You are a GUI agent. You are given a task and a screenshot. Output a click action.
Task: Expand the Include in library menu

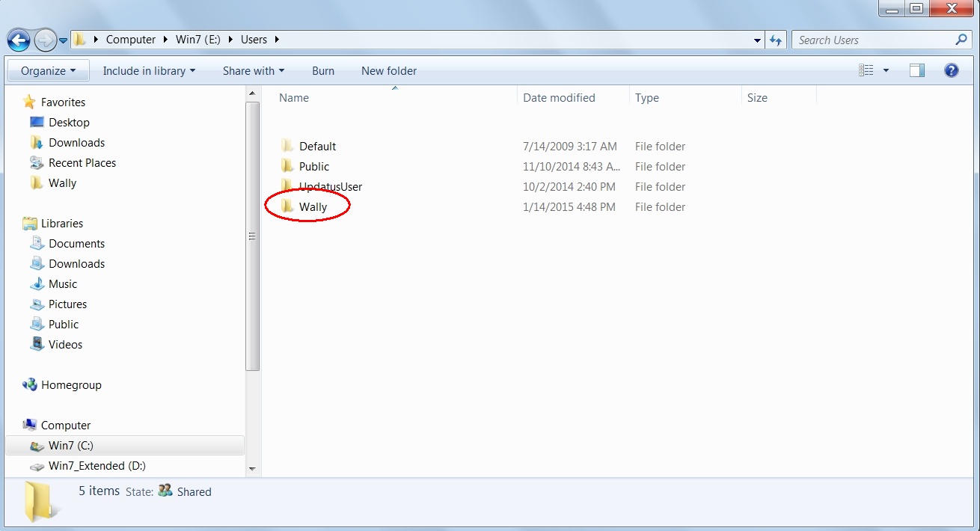pyautogui.click(x=148, y=71)
